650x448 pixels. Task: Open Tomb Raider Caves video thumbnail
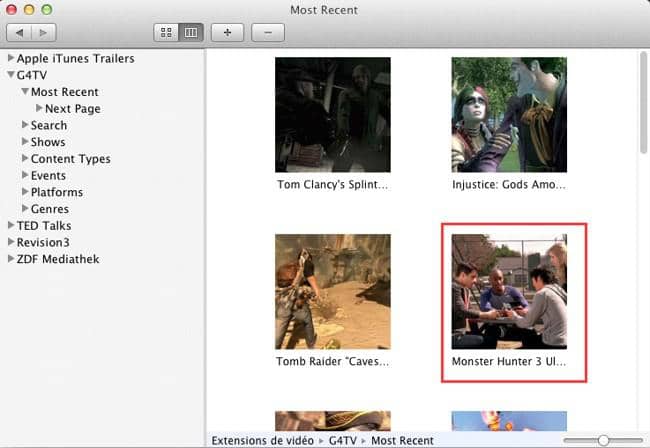332,292
